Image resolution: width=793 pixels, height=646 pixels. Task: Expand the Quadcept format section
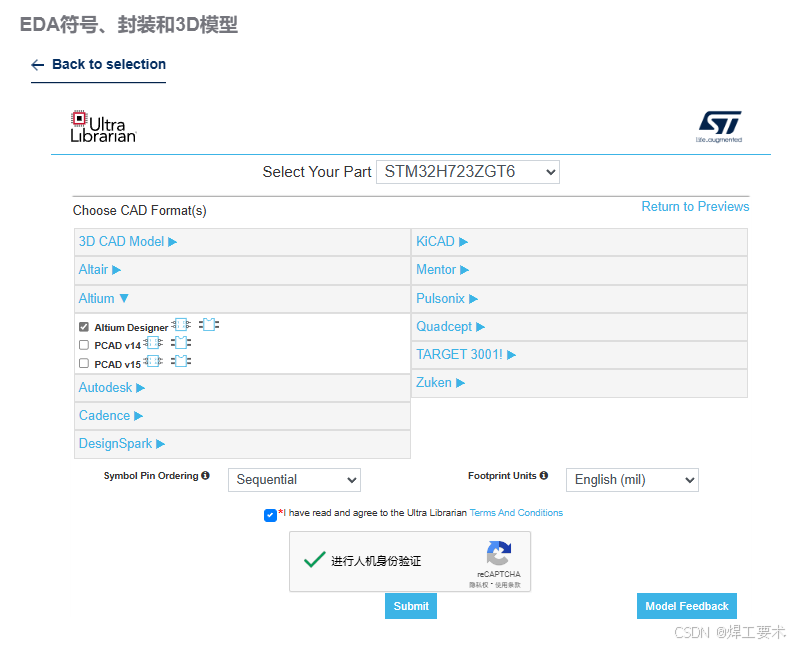[579, 327]
